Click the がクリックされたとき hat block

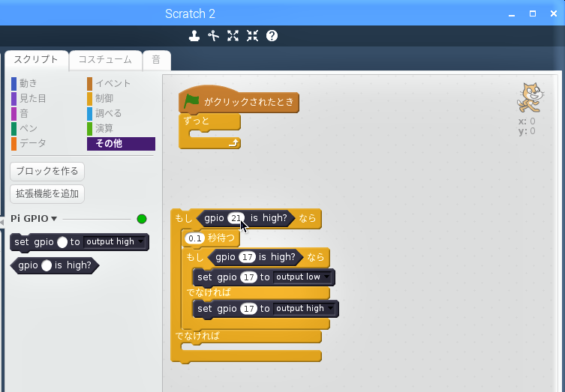(248, 102)
